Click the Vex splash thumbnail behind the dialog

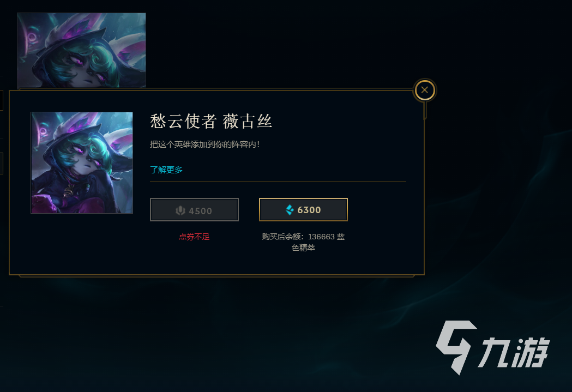(x=81, y=50)
